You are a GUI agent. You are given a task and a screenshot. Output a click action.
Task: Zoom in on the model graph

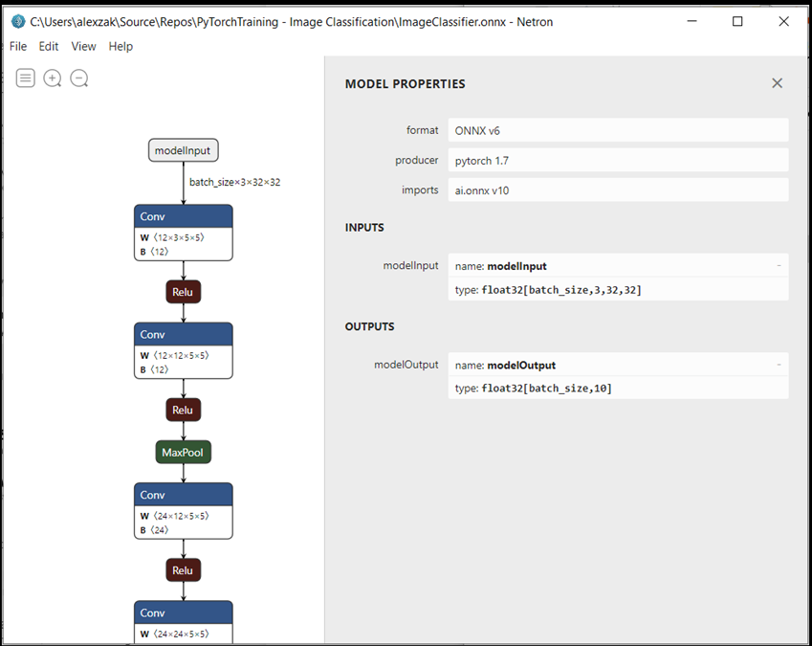(52, 78)
